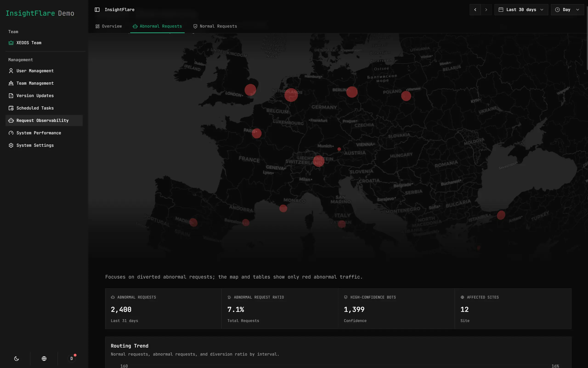588x368 pixels.
Task: Click the High-Confidence Bots 1,399 value
Action: 354,310
